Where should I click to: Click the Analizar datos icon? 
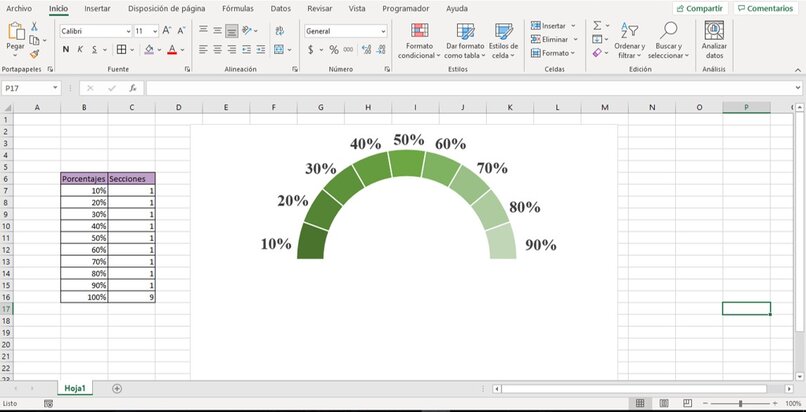(x=714, y=32)
